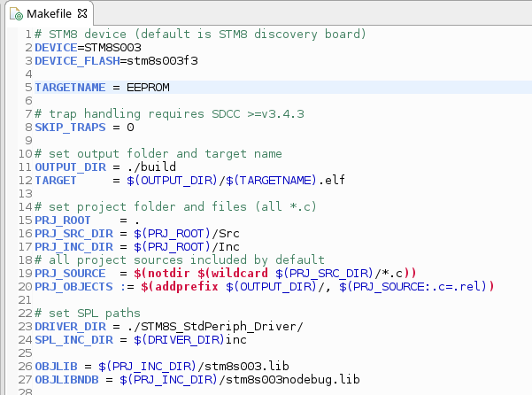Screen dimensions: 532x395
Task: Click the /stm8s003.lib file name
Action: pyautogui.click(x=243, y=366)
